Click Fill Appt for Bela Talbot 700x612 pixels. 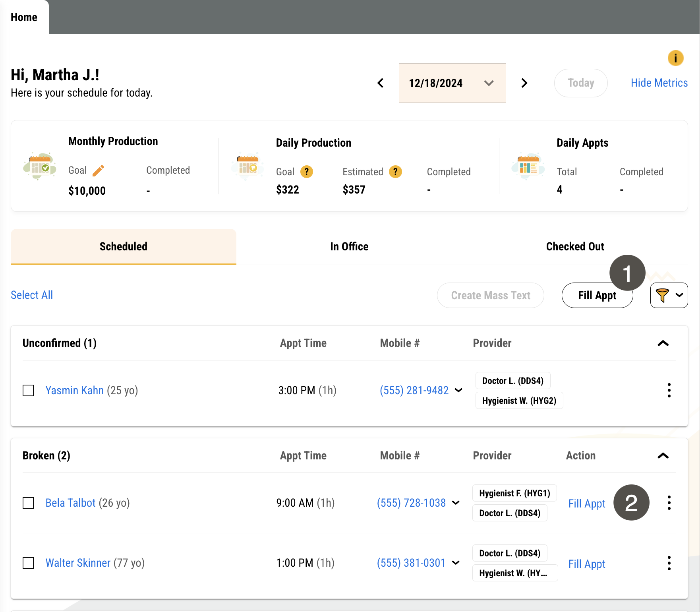[x=587, y=504]
